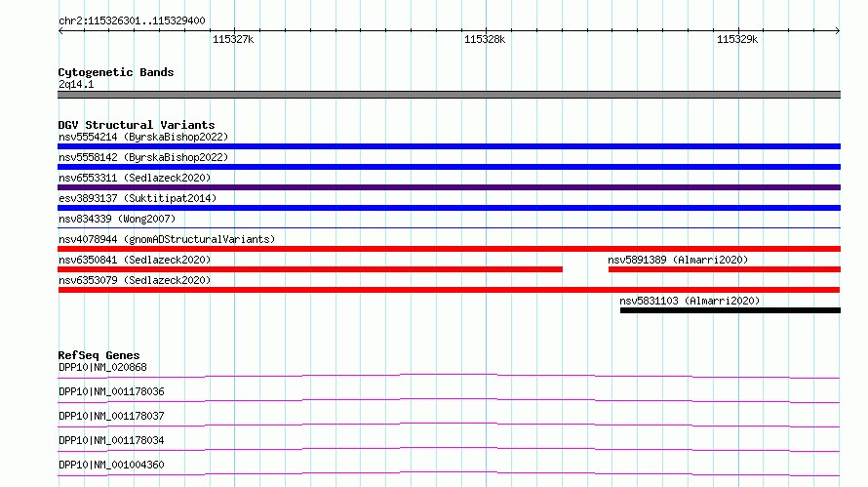The width and height of the screenshot is (868, 487).
Task: Open variant esv3893137 (Suktitipat2014) label
Action: (x=138, y=198)
